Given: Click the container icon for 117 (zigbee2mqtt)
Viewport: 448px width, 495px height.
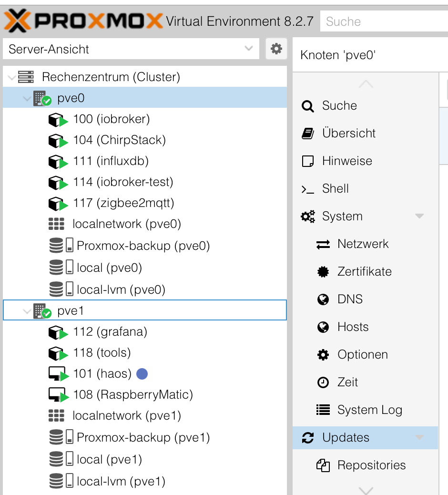Looking at the screenshot, I should [58, 203].
